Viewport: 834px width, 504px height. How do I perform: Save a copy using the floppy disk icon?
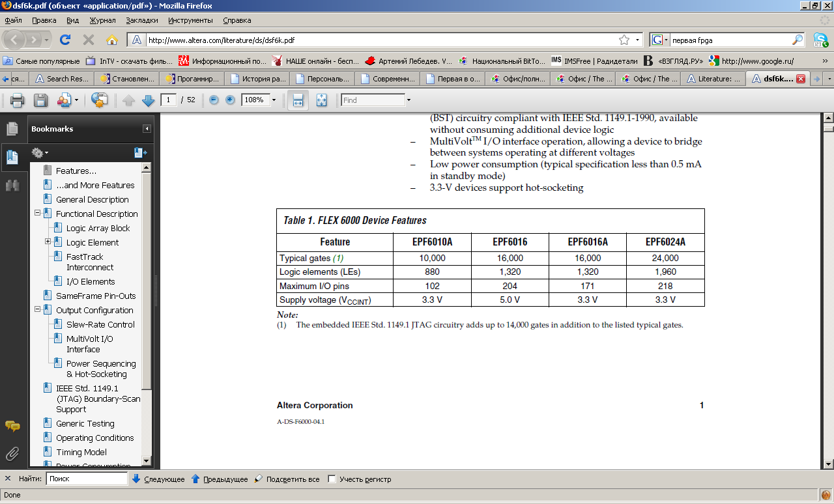[40, 100]
